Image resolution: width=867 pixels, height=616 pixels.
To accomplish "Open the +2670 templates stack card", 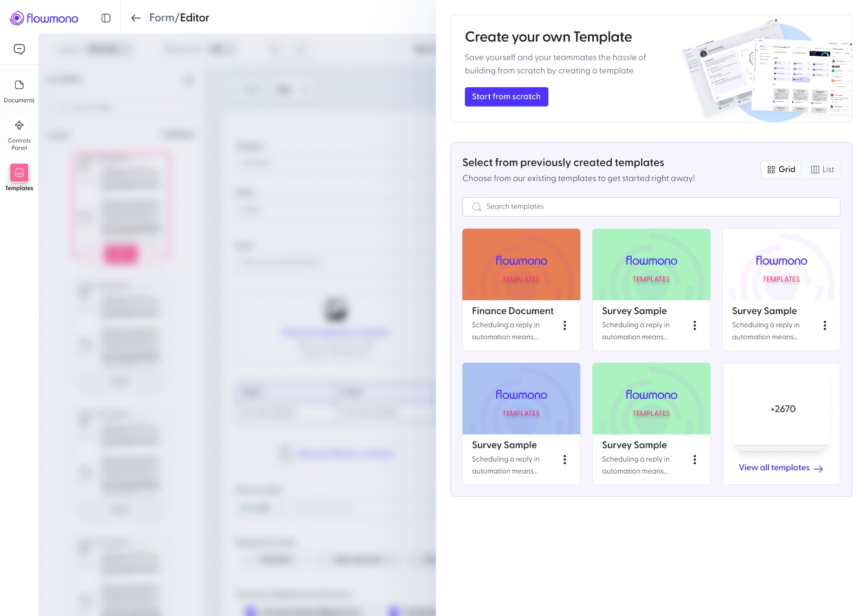I will point(781,409).
